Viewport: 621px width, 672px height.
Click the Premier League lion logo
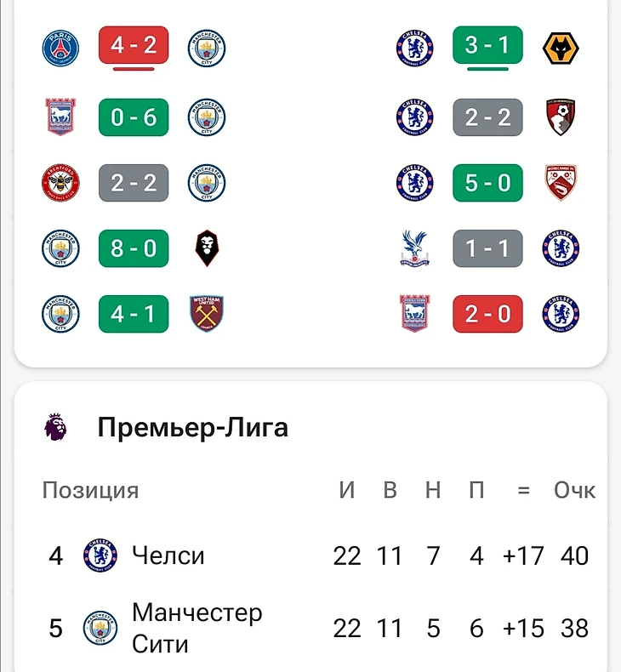(56, 427)
